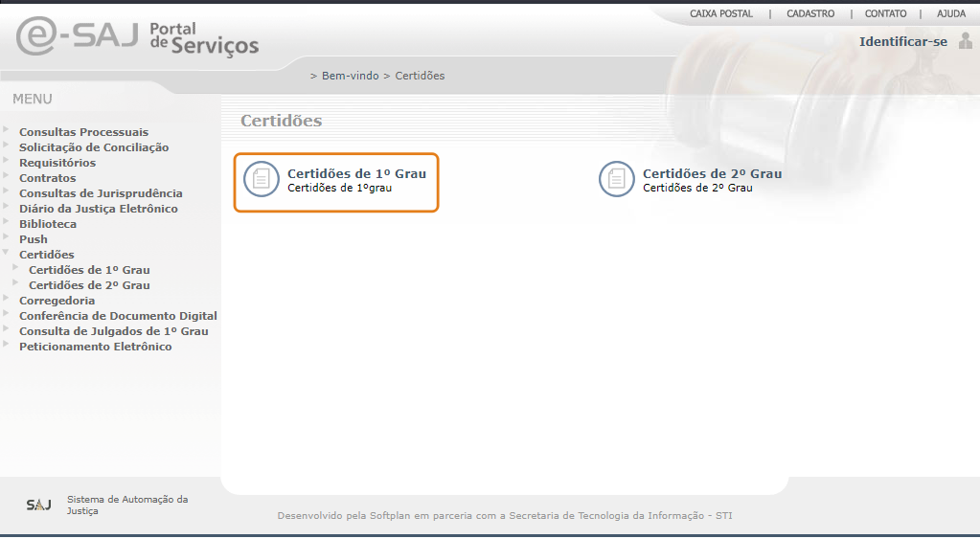Expand the Consultas Processuais menu arrow
This screenshot has width=980, height=539.
pos(7,129)
